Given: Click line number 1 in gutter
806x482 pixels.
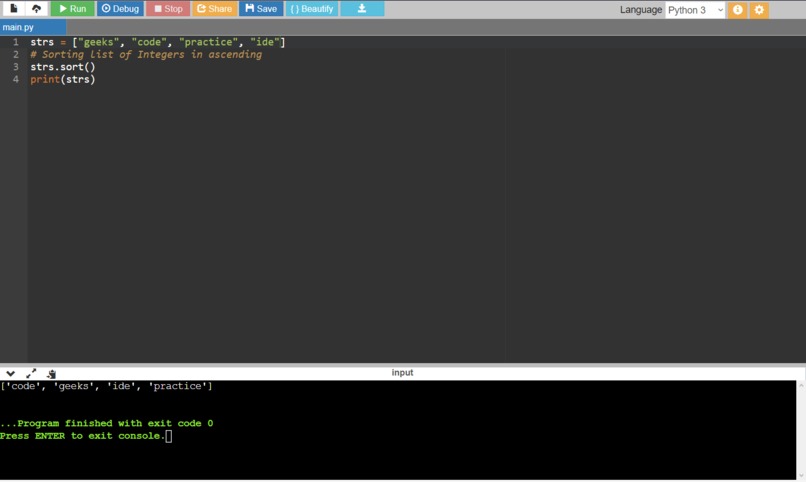Looking at the screenshot, I should [x=16, y=42].
